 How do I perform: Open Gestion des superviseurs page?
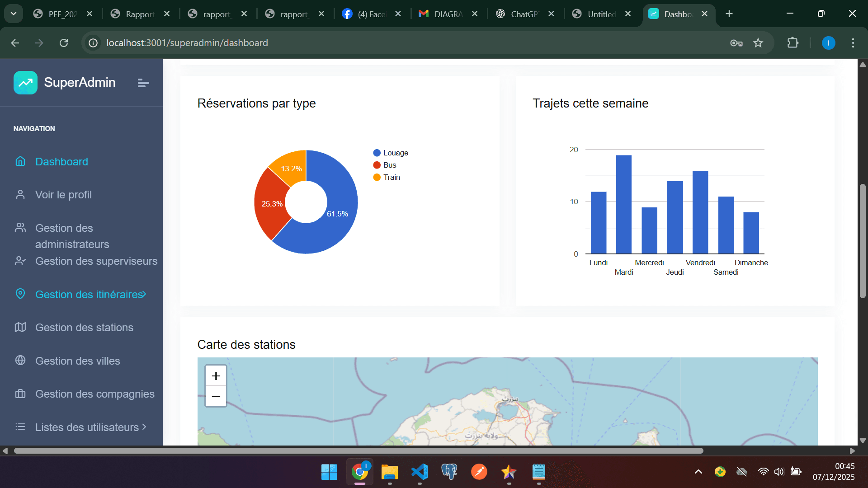coord(96,261)
